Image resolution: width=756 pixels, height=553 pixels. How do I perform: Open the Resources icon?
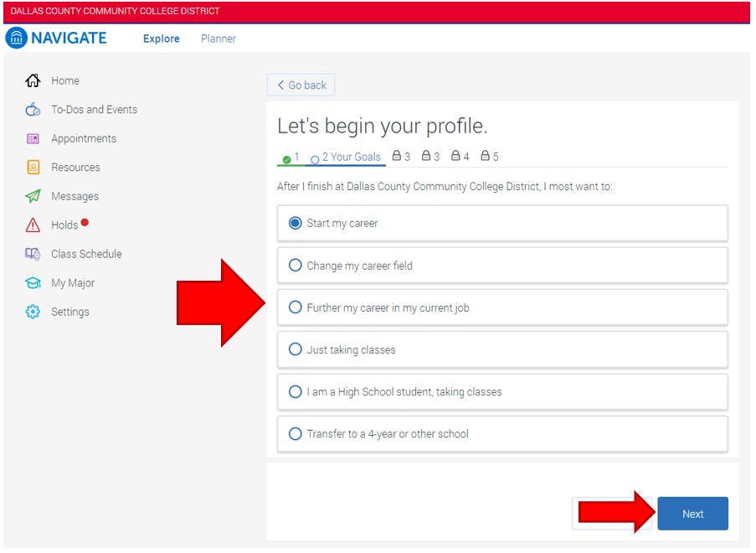click(31, 167)
